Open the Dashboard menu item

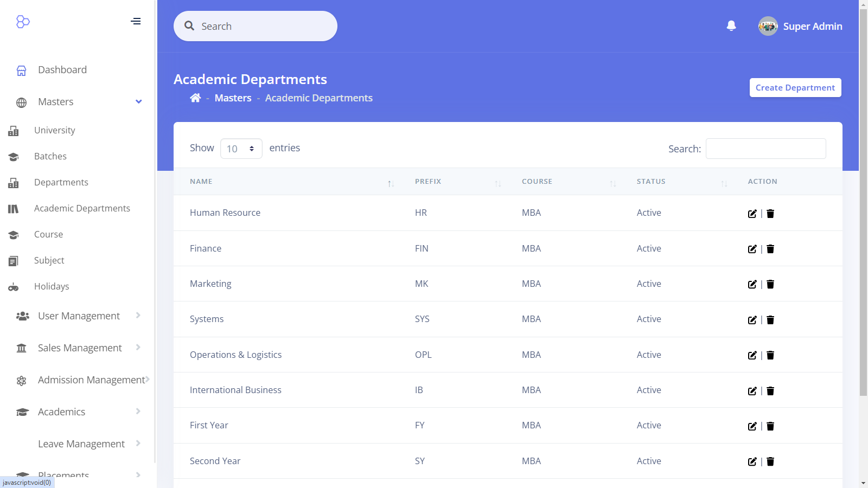[62, 70]
